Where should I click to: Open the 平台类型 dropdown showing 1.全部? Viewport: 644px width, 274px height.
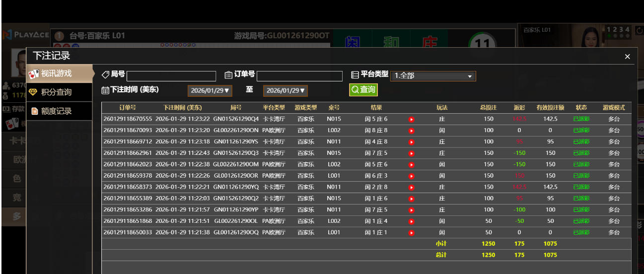(433, 76)
